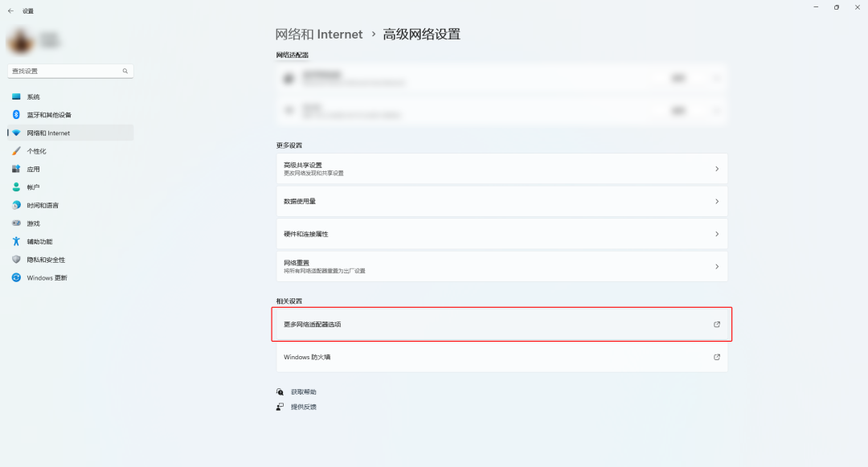Screen dimensions: 868x467
Task: Expand the first network adapter entry
Action: click(x=715, y=78)
